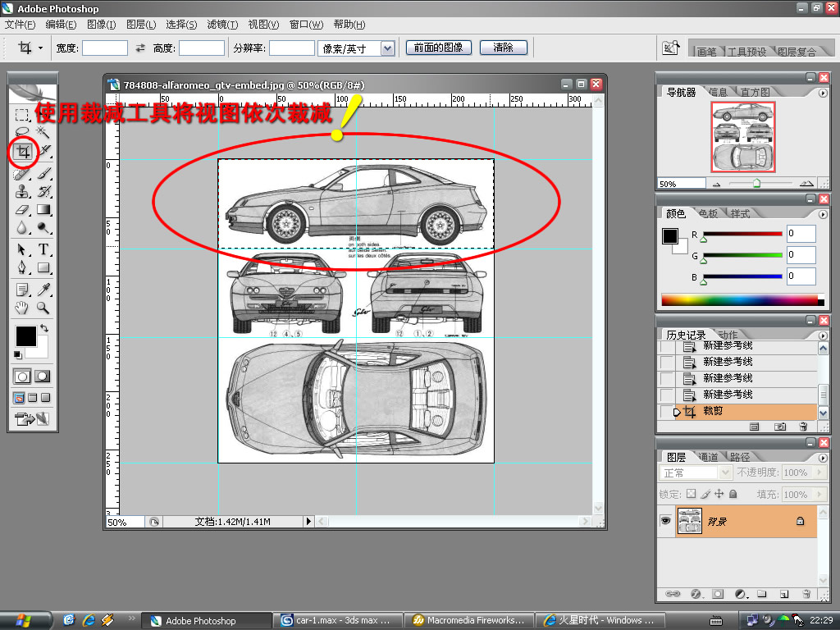Open the File Browser toggle icon

click(x=671, y=48)
